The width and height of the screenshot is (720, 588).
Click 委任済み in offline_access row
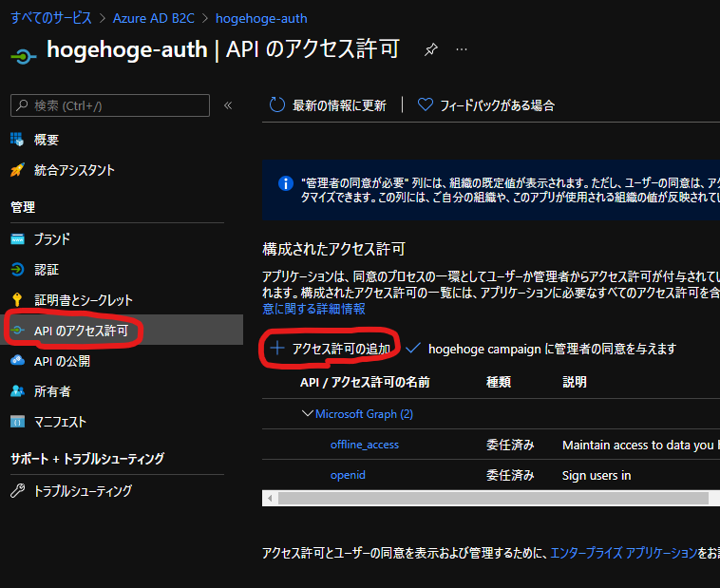click(x=510, y=445)
